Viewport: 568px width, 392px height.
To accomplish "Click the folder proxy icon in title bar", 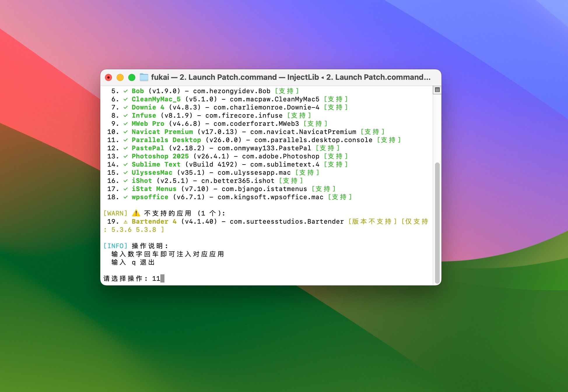I will tap(144, 77).
